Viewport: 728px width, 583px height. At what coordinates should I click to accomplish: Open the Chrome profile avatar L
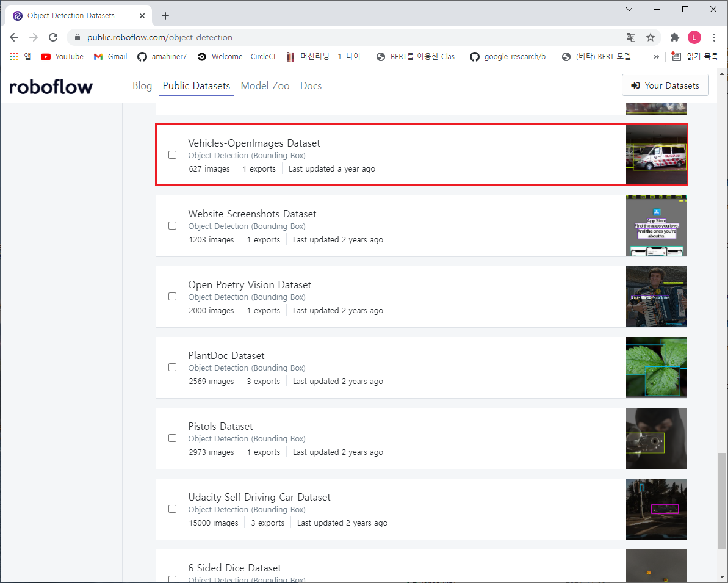click(694, 37)
